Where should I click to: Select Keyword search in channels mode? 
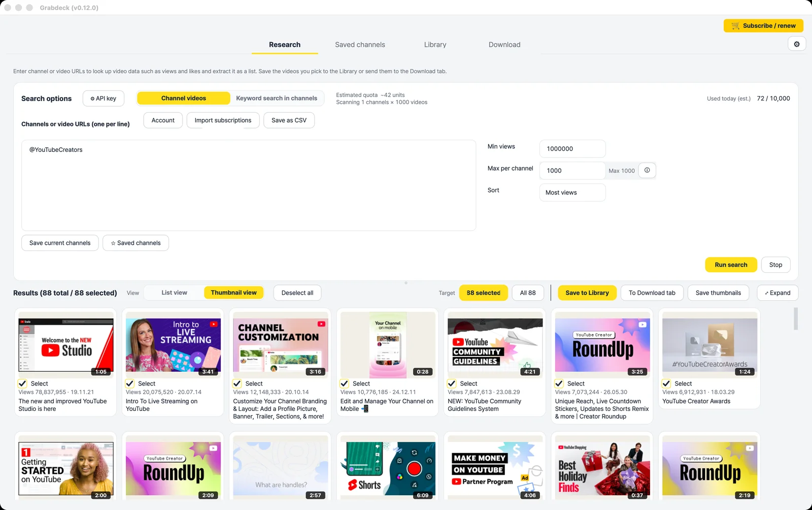(x=277, y=98)
